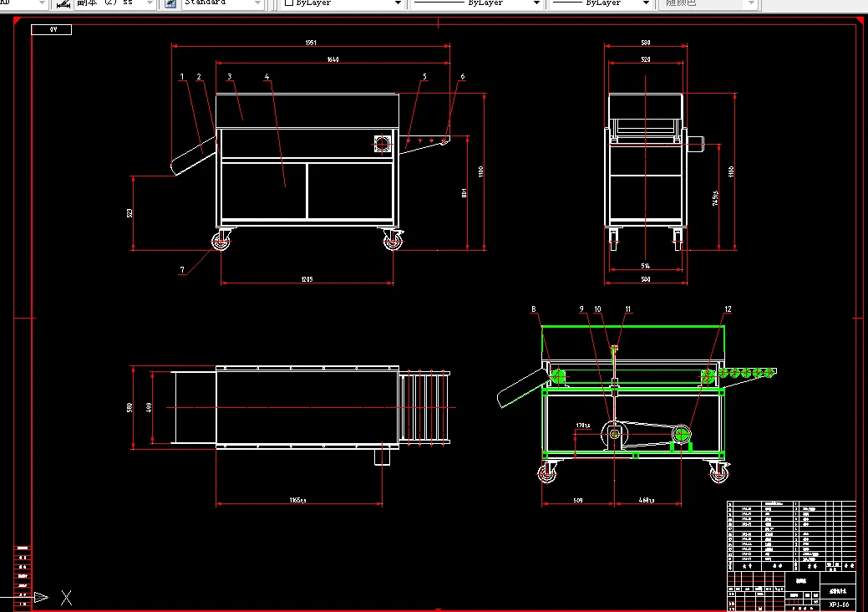Select the 1640 dimension text

pos(332,59)
